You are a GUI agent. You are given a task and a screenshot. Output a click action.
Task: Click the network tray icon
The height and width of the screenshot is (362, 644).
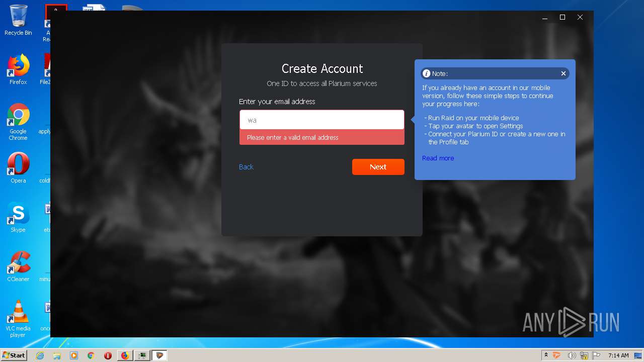click(x=584, y=355)
